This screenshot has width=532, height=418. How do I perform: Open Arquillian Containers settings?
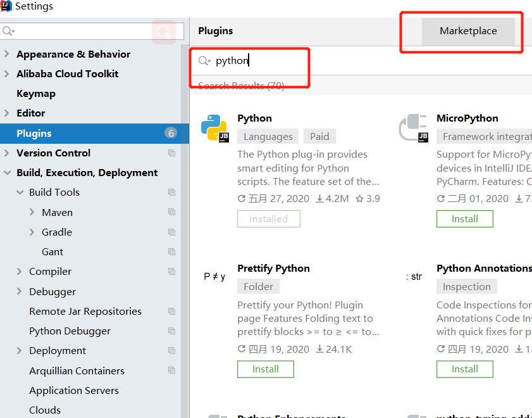[77, 370]
